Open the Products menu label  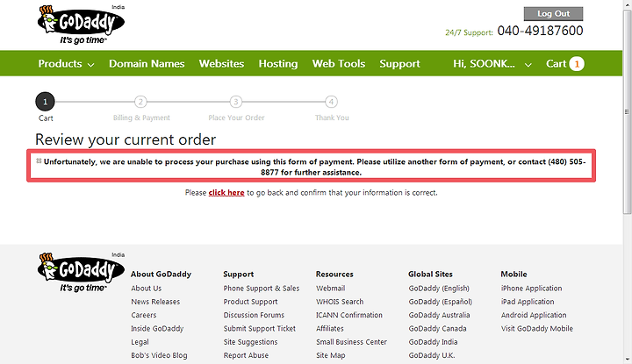60,64
